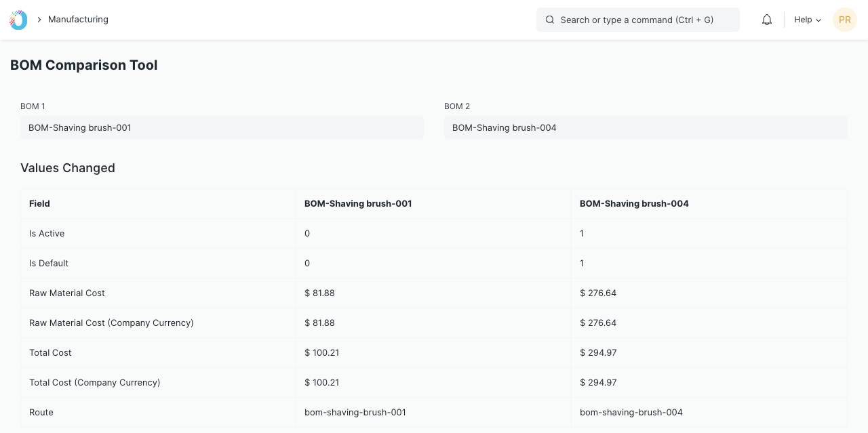Open the BOM 1 selection field

pyautogui.click(x=222, y=127)
